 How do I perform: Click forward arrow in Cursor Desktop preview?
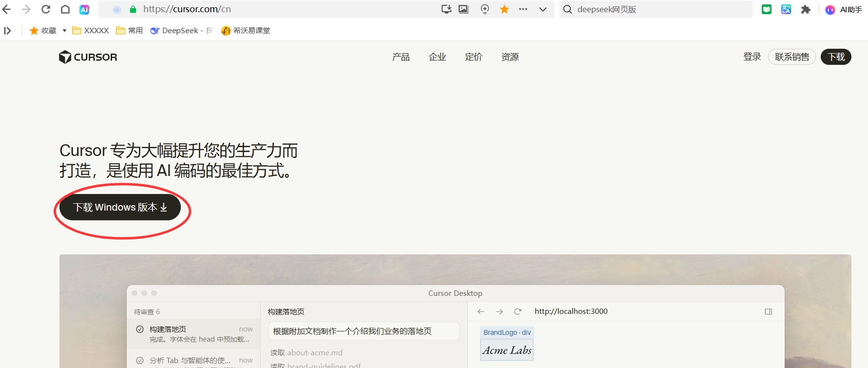tap(500, 311)
